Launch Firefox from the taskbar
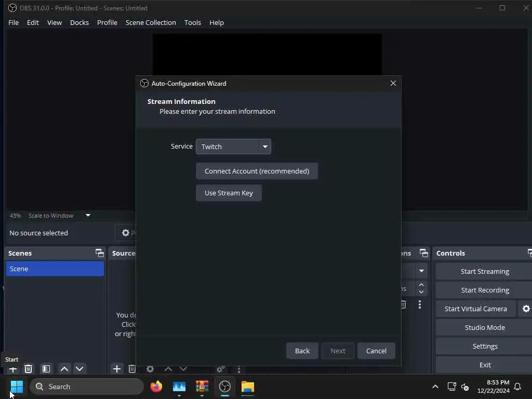This screenshot has height=399, width=532. [x=156, y=387]
